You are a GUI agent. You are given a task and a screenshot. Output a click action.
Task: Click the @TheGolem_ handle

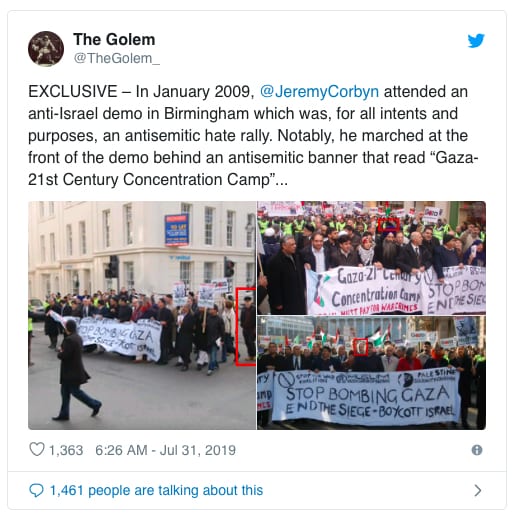coord(117,58)
